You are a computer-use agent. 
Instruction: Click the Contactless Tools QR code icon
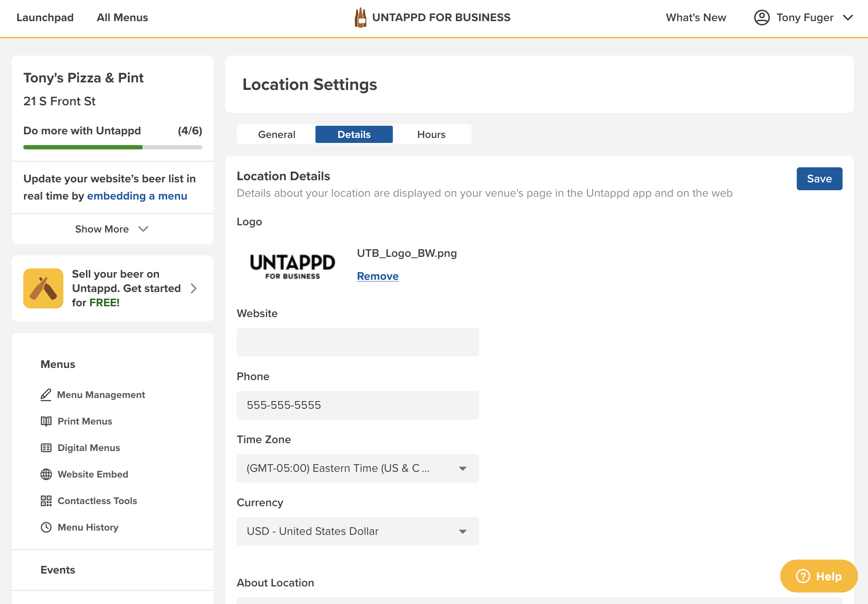click(46, 500)
